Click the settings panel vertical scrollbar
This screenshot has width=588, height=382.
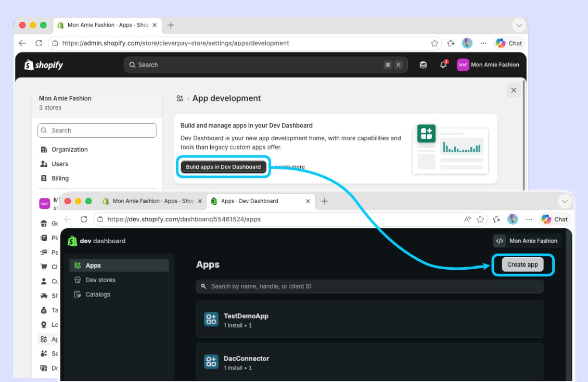click(x=523, y=135)
